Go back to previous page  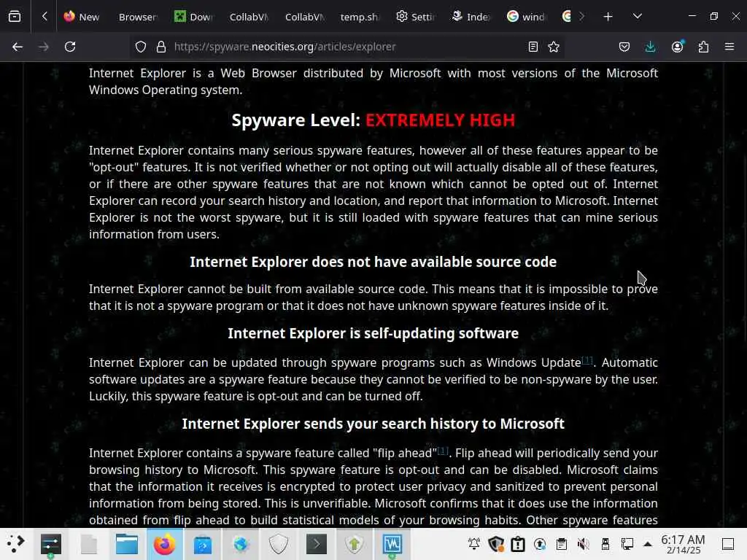point(18,47)
